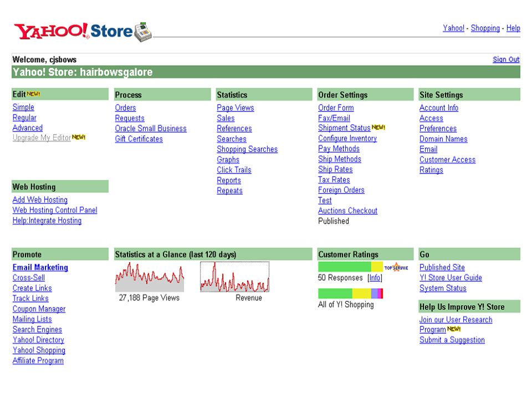
Task: Click Add Web Hosting
Action: [40, 200]
